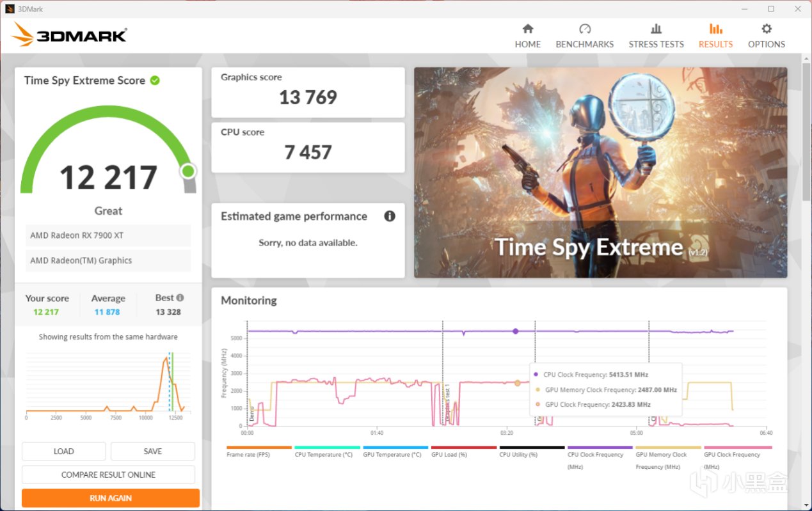Screen dimensions: 812x511
Task: Click the CPU score 7 457
Action: (x=308, y=152)
